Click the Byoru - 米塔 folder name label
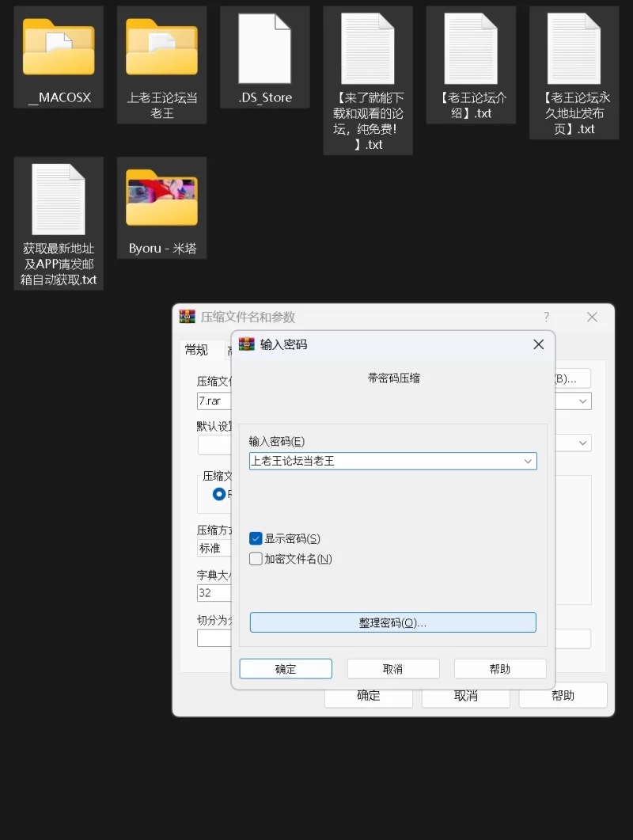The height and width of the screenshot is (840, 633). click(162, 249)
